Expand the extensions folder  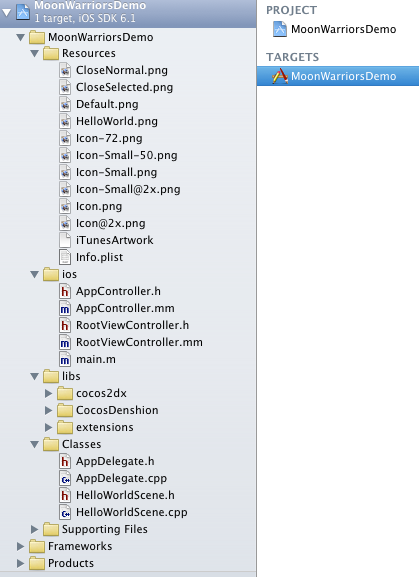click(49, 427)
